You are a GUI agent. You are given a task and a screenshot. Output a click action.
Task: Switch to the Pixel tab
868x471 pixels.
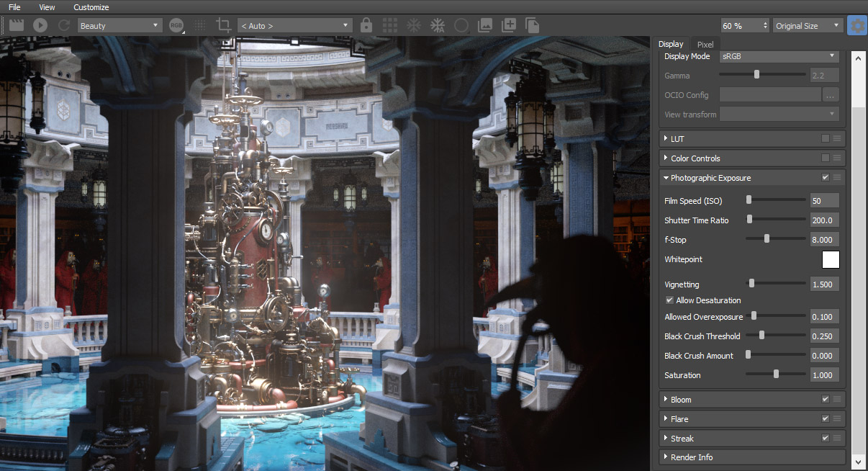[x=705, y=45]
